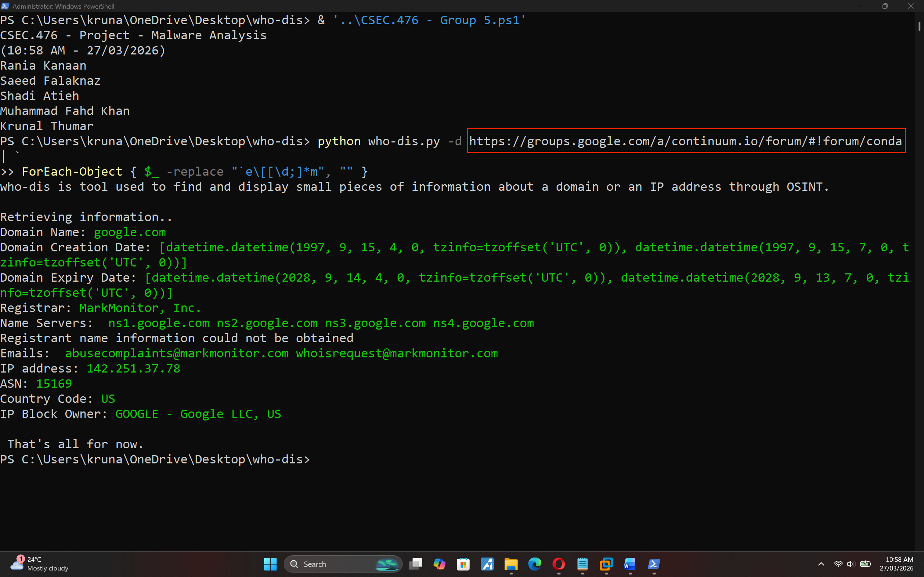The width and height of the screenshot is (924, 577).
Task: Click the terminal vertical scrollbar
Action: (x=919, y=27)
